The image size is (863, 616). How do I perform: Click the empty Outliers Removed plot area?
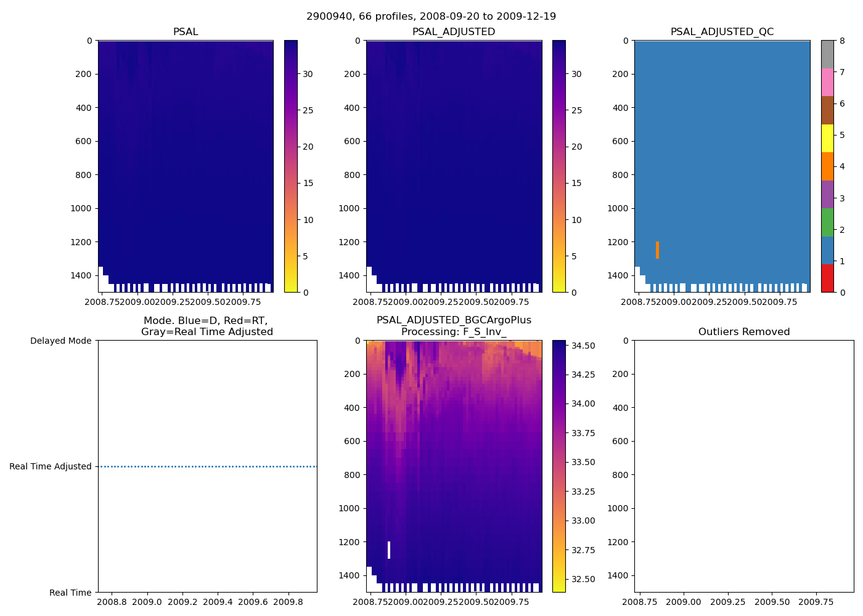pos(744,466)
